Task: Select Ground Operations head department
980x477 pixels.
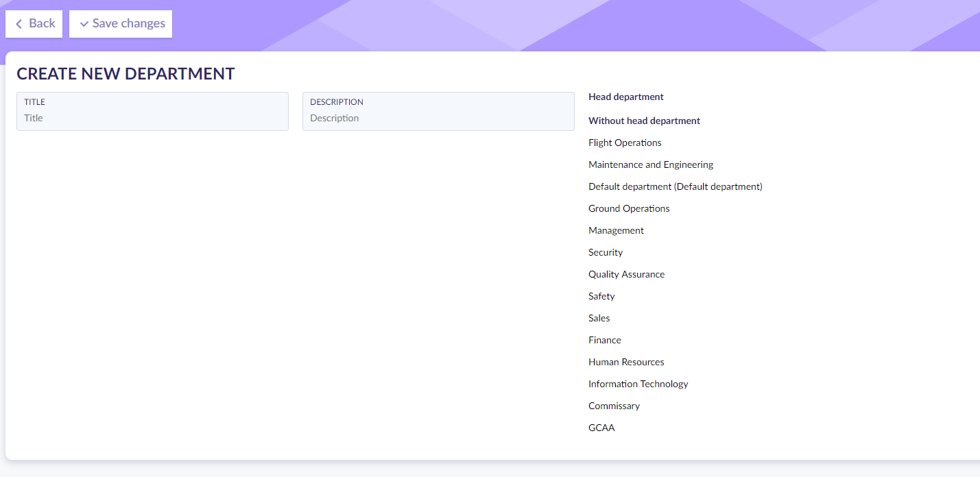Action: 629,208
